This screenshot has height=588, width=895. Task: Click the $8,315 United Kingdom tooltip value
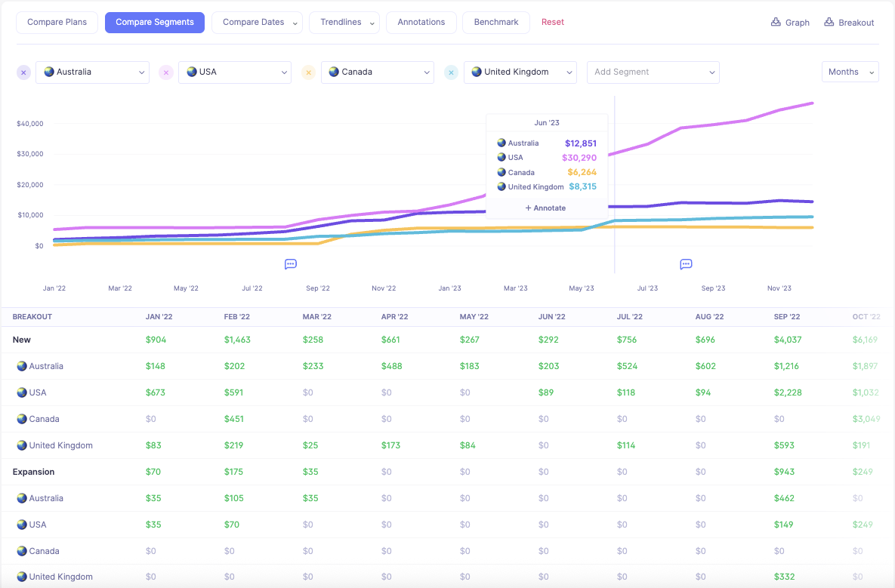[582, 186]
